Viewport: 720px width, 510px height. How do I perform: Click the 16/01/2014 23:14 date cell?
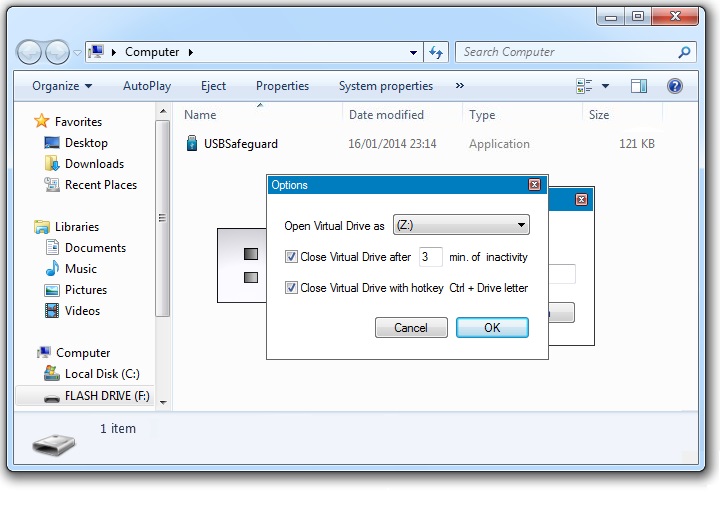click(x=392, y=144)
